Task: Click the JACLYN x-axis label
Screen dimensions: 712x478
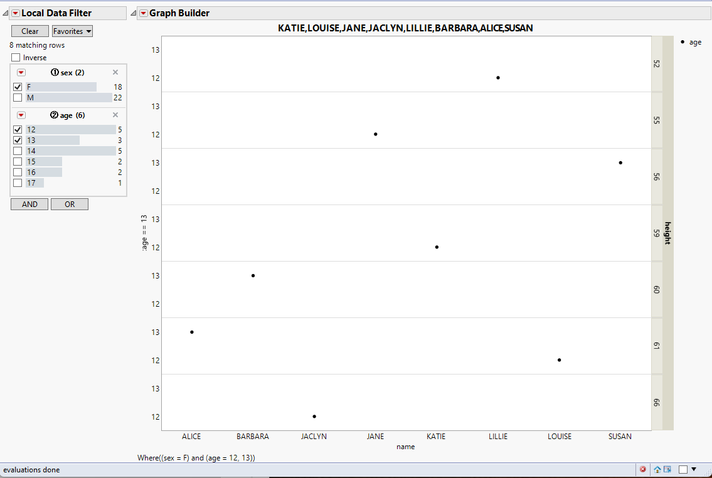Action: 314,436
